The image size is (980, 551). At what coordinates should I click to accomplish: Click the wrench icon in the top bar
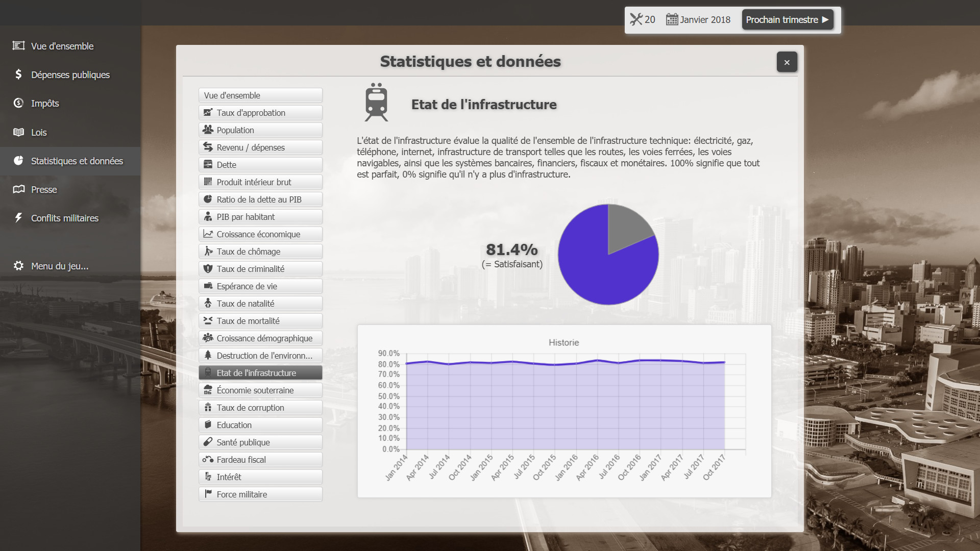tap(636, 19)
